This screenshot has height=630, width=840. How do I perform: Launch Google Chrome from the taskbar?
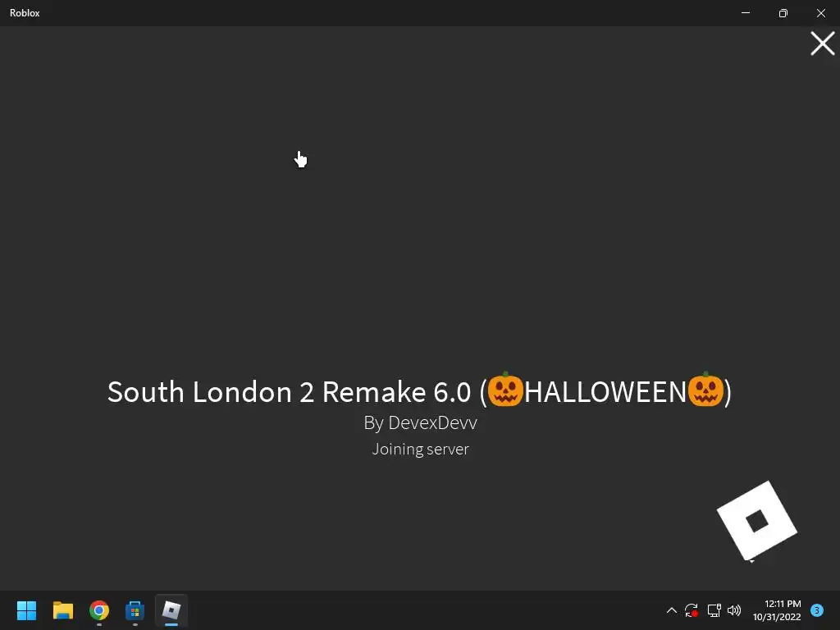pyautogui.click(x=99, y=610)
